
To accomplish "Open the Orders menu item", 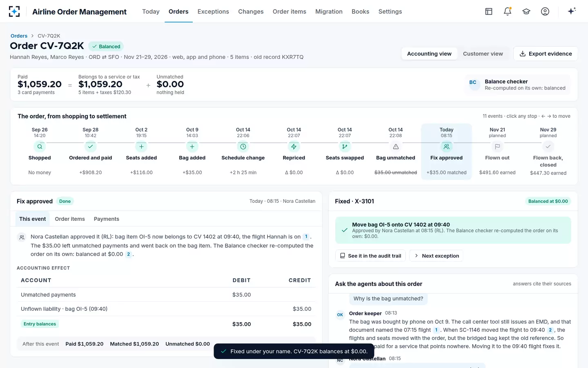I will (178, 11).
